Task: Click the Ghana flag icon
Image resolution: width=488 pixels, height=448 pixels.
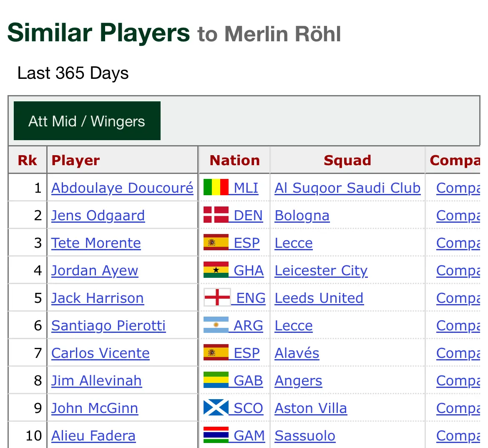Action: (x=216, y=270)
